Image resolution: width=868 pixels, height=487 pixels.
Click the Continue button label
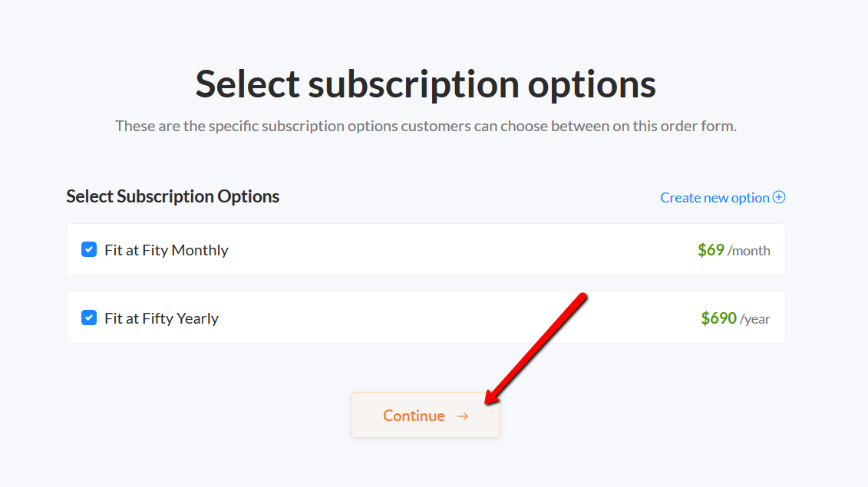click(x=414, y=416)
